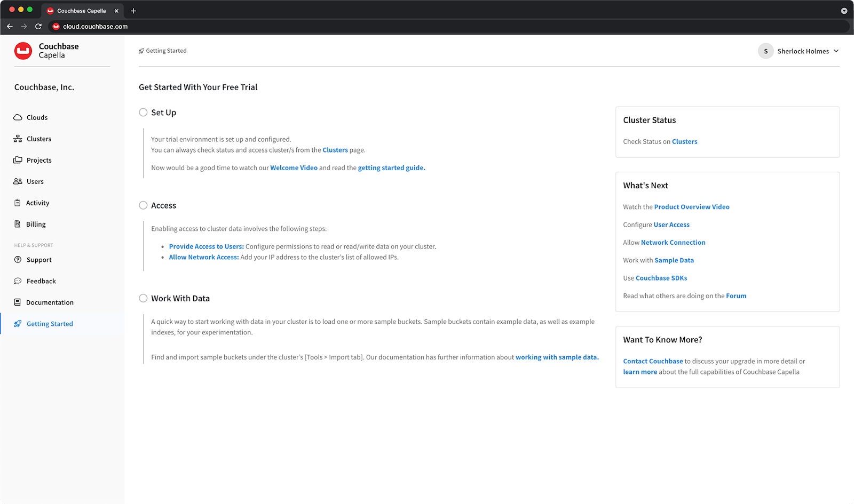Open the Feedback panel
Image resolution: width=854 pixels, height=504 pixels.
(41, 281)
